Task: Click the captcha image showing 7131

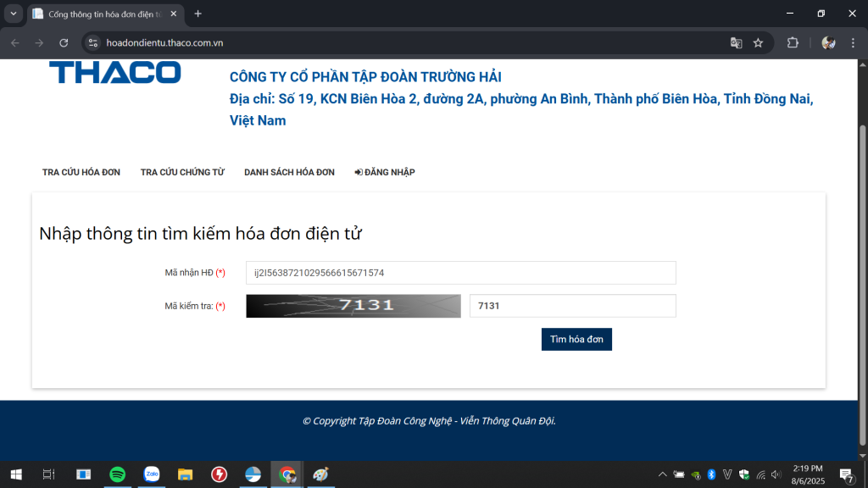Action: [353, 306]
